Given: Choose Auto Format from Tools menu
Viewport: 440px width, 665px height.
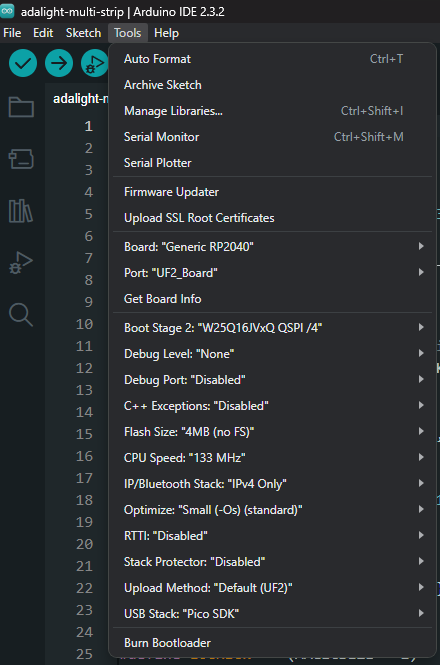Looking at the screenshot, I should [x=272, y=59].
